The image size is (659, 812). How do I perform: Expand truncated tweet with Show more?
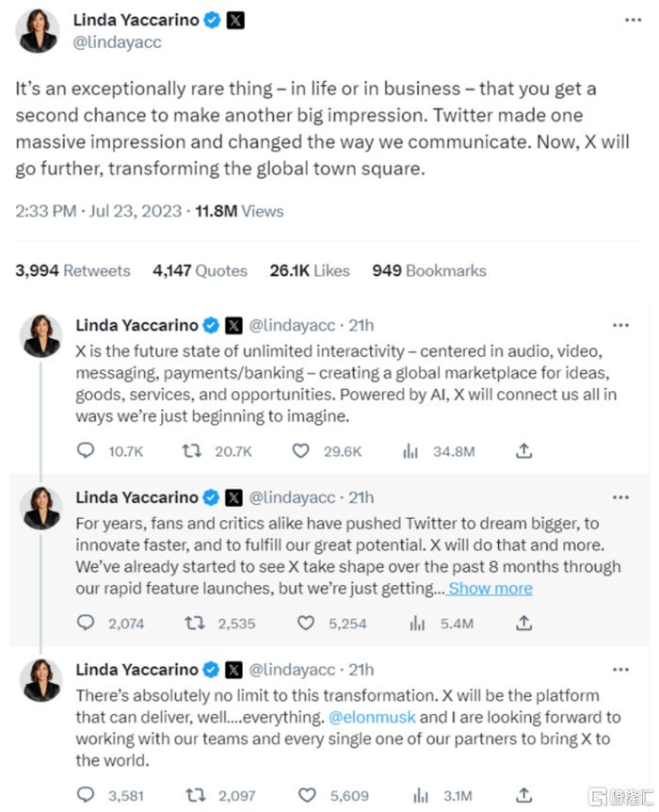tap(490, 589)
